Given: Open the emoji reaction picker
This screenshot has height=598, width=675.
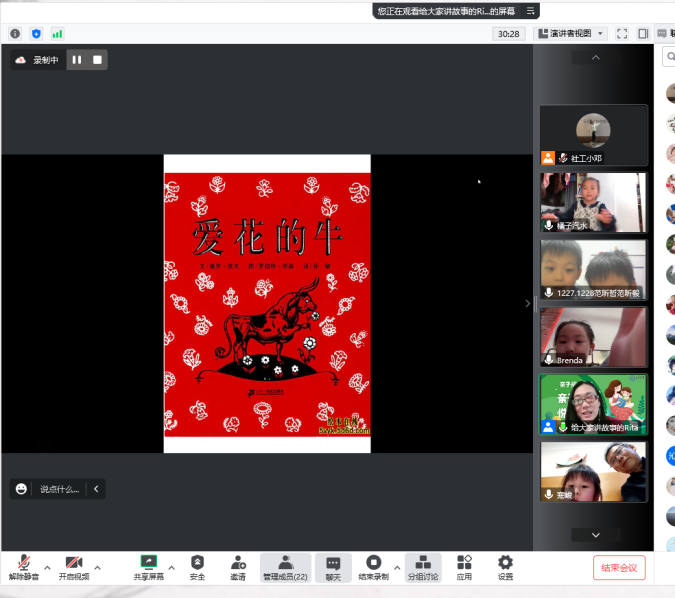Looking at the screenshot, I should click(21, 489).
